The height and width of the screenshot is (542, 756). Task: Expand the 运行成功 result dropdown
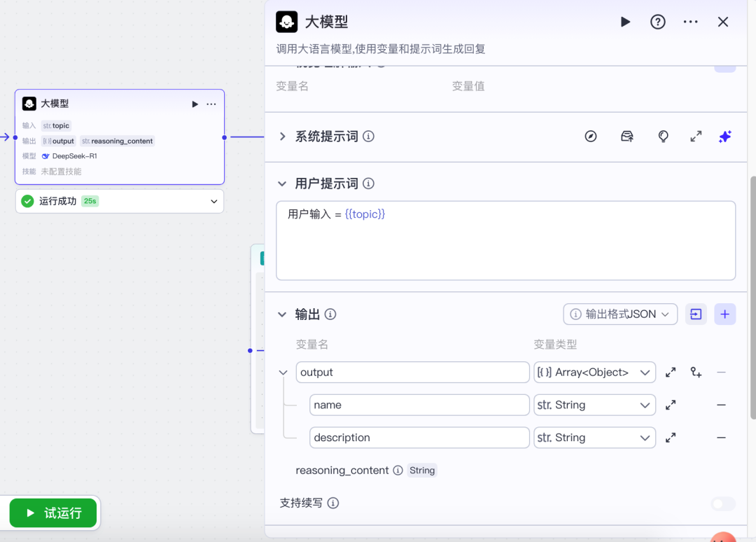tap(214, 201)
